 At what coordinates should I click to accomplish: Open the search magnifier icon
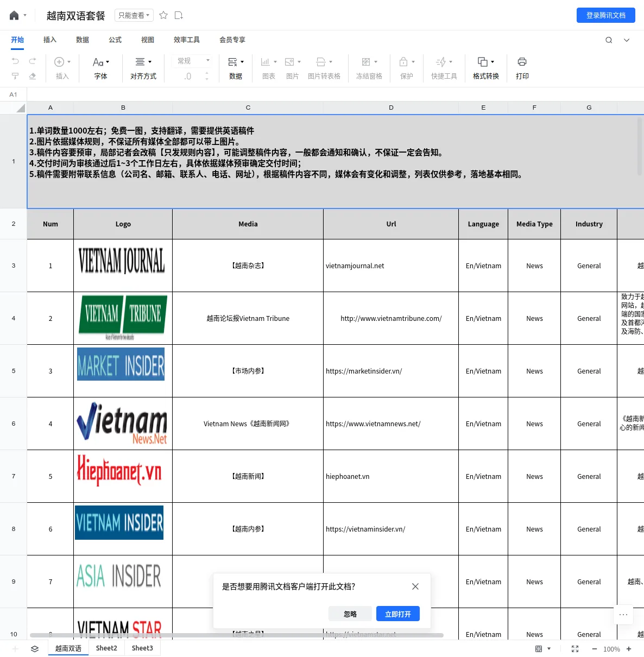(609, 40)
